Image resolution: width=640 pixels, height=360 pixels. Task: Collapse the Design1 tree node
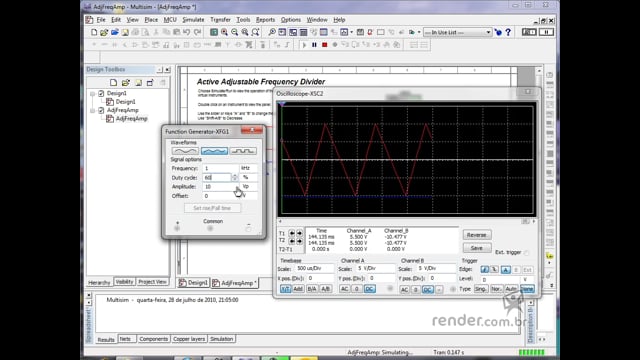93,93
